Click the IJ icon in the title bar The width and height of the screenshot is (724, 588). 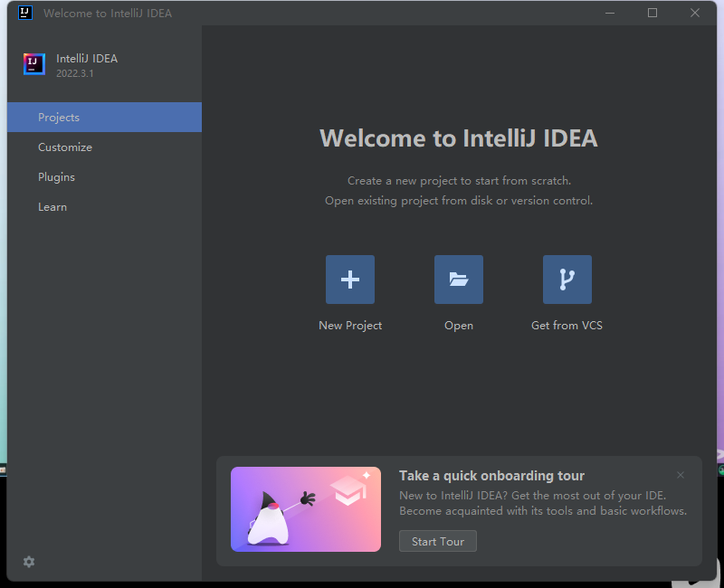pos(25,13)
